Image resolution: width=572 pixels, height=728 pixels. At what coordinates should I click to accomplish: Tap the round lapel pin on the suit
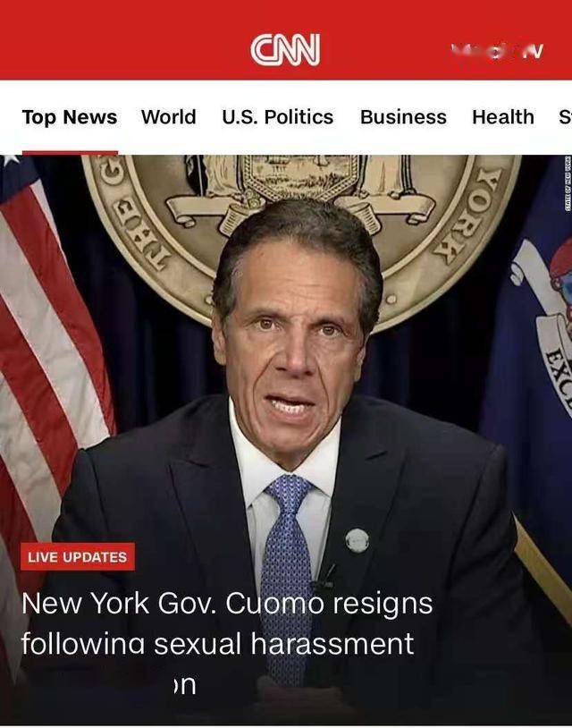pyautogui.click(x=357, y=540)
